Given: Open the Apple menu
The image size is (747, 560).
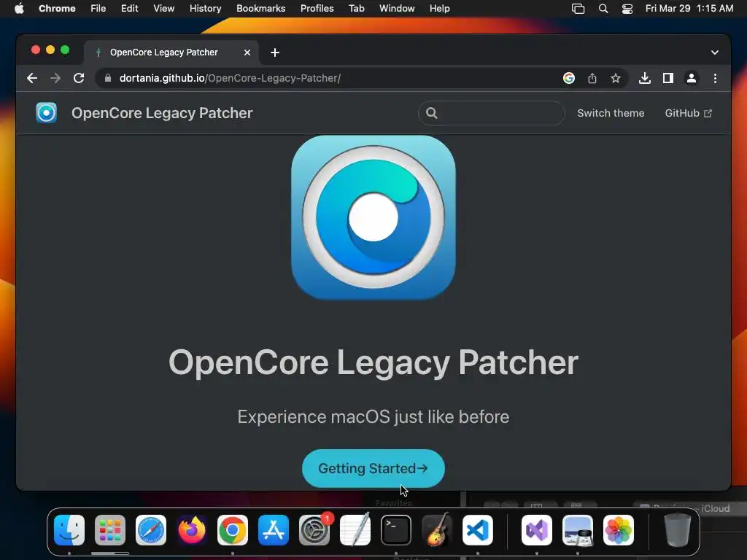Looking at the screenshot, I should point(19,8).
